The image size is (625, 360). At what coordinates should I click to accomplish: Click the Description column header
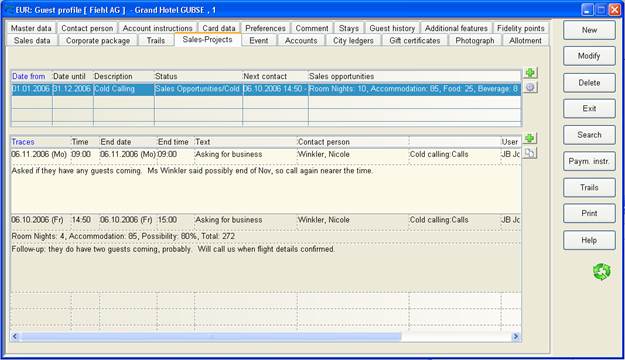[124, 76]
